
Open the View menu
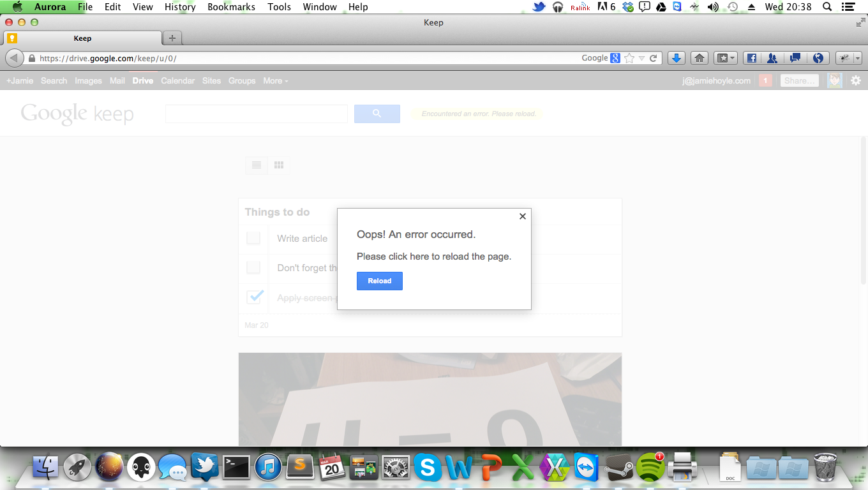pos(143,7)
